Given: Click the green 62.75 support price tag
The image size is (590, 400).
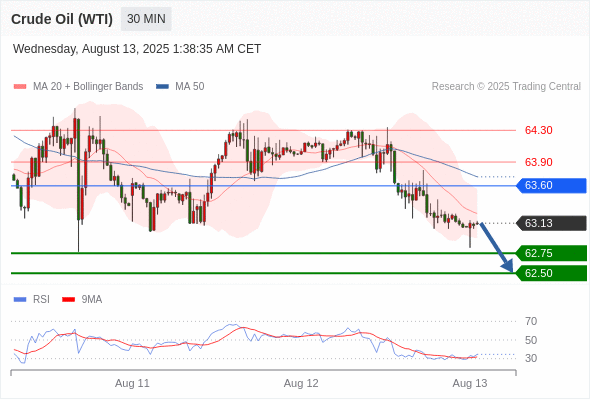Looking at the screenshot, I should (551, 253).
